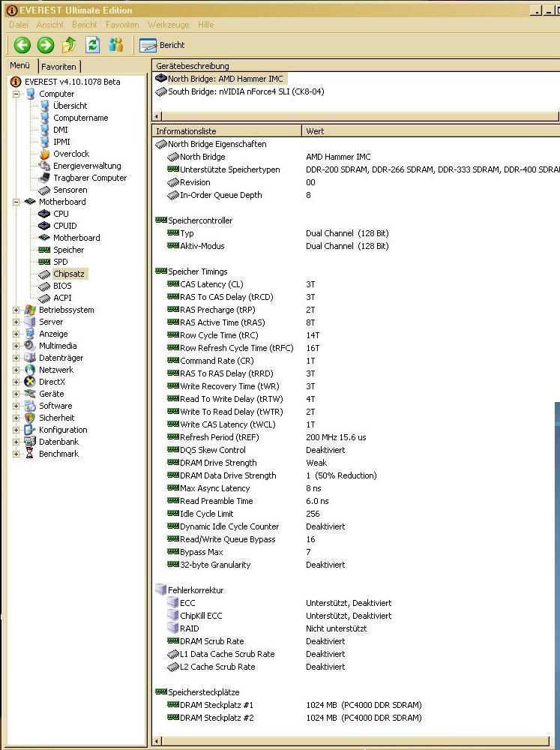Select the IPMI tree icon
This screenshot has height=750, width=560.
coord(44,142)
